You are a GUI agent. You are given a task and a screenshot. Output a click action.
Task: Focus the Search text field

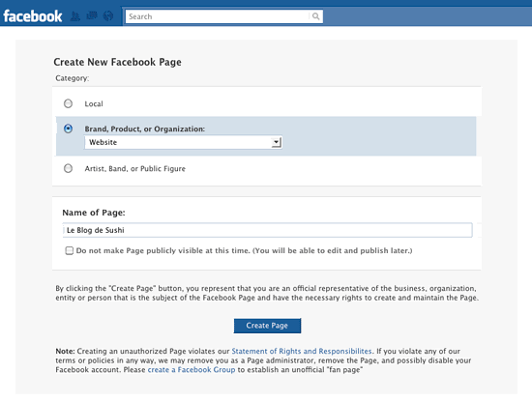point(217,16)
